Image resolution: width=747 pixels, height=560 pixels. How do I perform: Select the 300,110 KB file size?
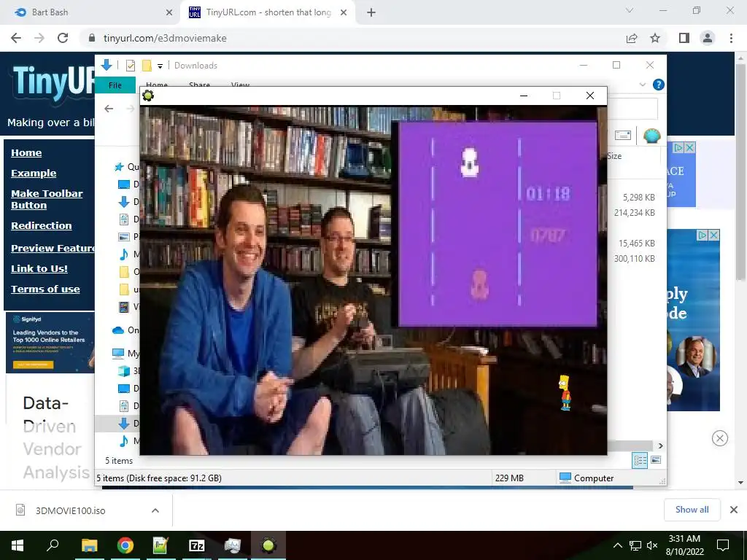pos(634,259)
